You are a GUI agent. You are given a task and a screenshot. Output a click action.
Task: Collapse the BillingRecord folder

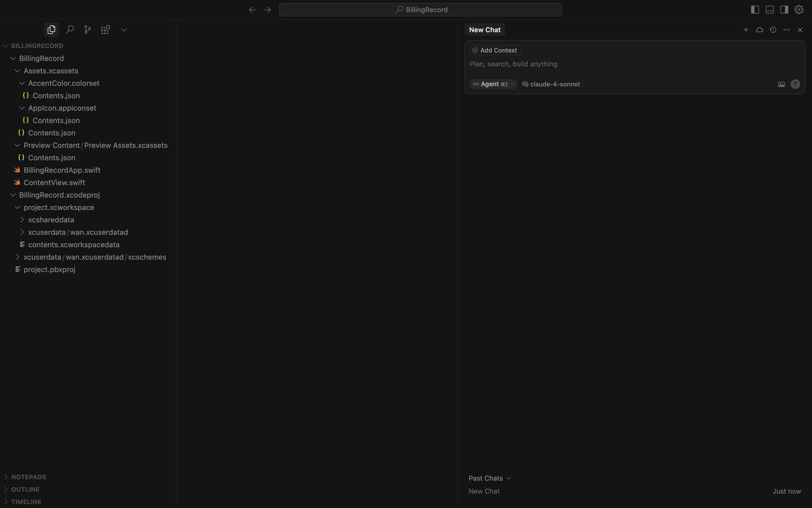(89, 58)
